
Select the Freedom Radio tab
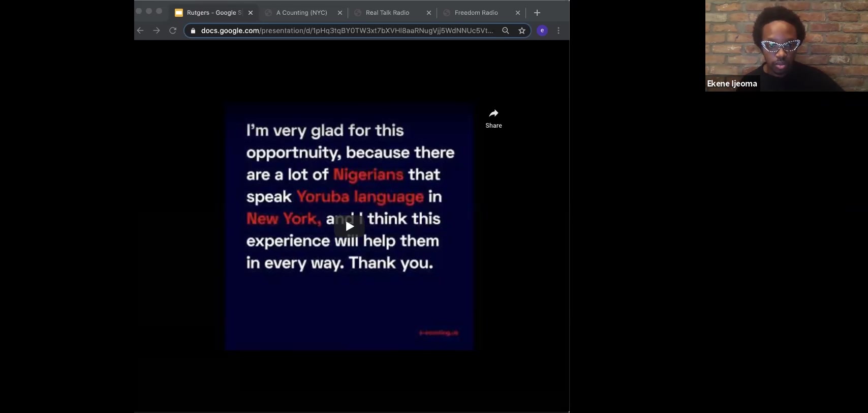[x=476, y=13]
